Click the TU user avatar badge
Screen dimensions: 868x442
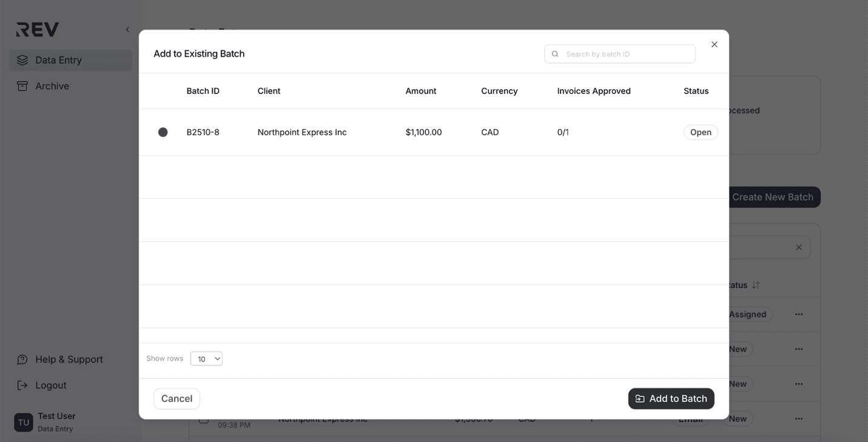[x=23, y=421]
